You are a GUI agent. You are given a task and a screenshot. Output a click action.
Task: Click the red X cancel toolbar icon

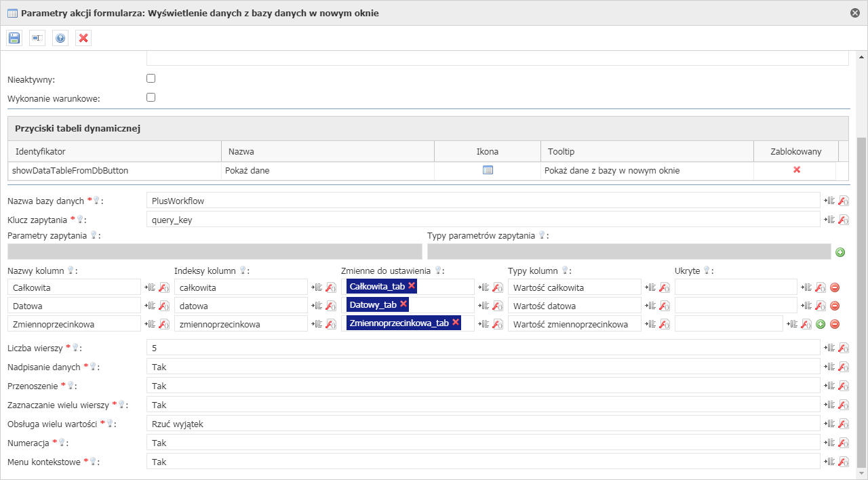click(x=83, y=38)
